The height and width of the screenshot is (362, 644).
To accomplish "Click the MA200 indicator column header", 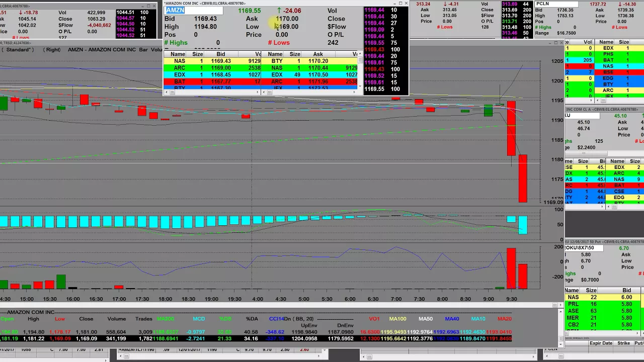I will pos(166,319).
